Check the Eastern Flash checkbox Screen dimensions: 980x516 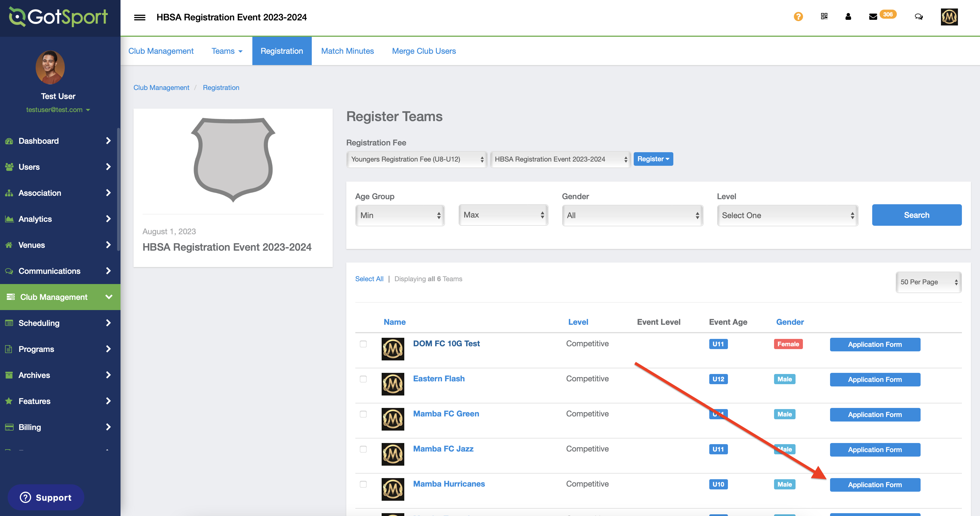click(x=363, y=379)
